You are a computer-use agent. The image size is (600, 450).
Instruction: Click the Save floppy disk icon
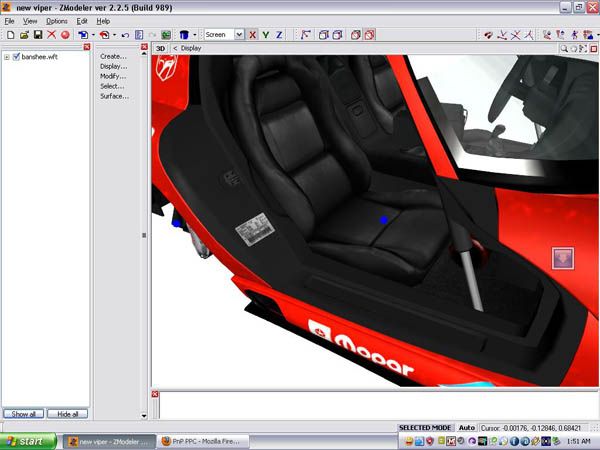[38, 34]
